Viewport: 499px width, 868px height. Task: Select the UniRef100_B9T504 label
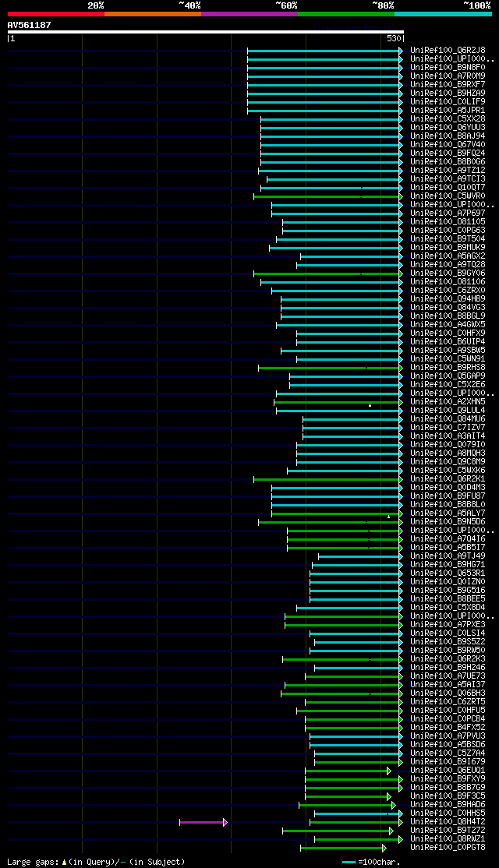pyautogui.click(x=448, y=239)
